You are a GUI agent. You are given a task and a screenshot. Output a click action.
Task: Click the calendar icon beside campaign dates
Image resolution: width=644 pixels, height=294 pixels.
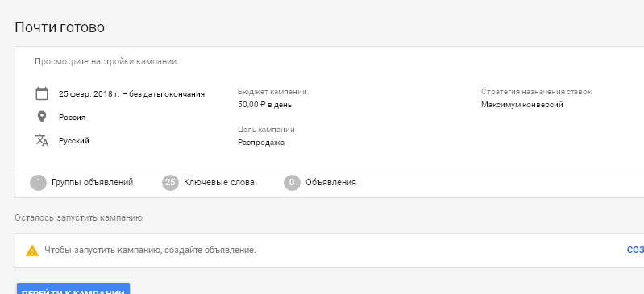coord(41,93)
